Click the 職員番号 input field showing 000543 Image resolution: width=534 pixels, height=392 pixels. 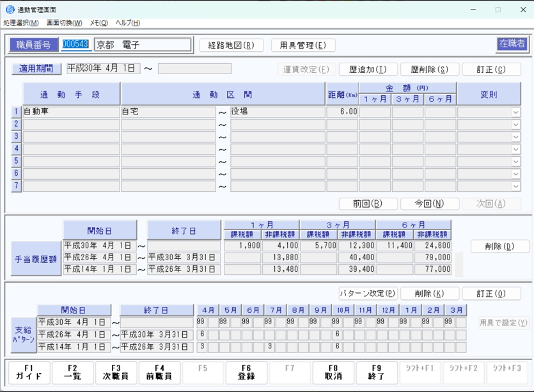[x=75, y=45]
